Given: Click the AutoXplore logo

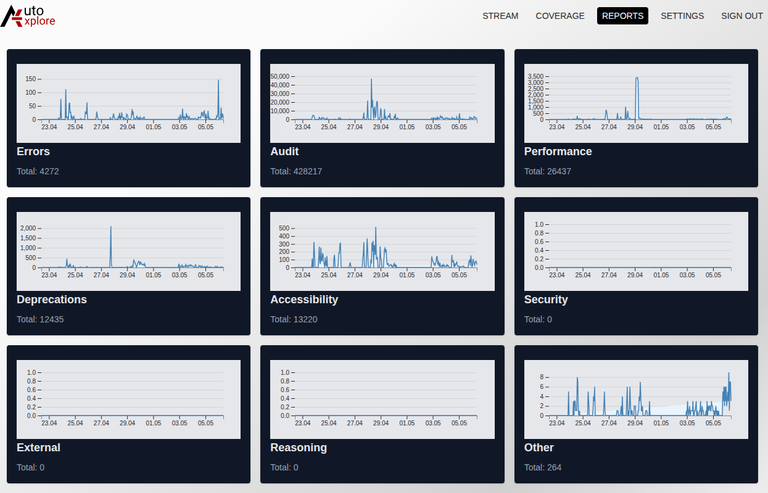Looking at the screenshot, I should [x=28, y=16].
